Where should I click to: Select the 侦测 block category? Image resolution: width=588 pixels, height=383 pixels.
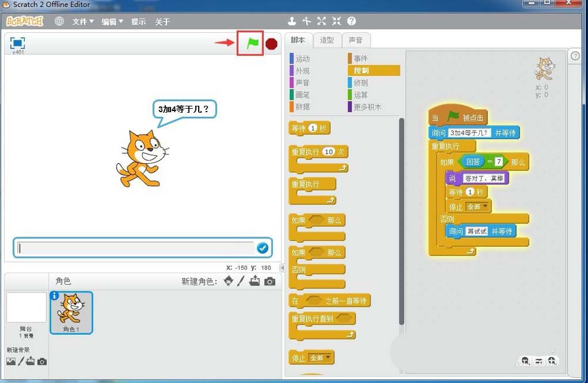click(358, 82)
